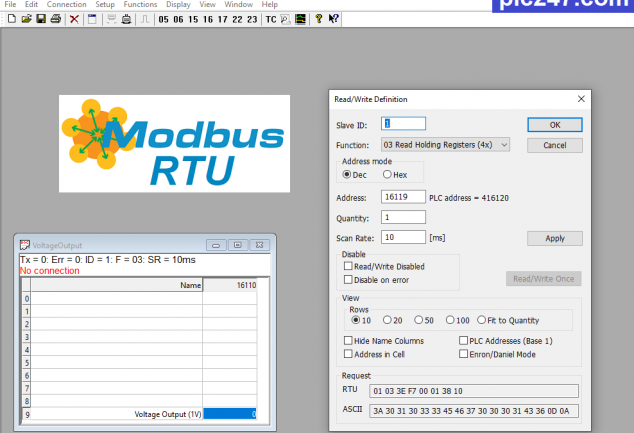Click the VoltageOutput window title icon
This screenshot has width=634, height=433.
pyautogui.click(x=25, y=245)
